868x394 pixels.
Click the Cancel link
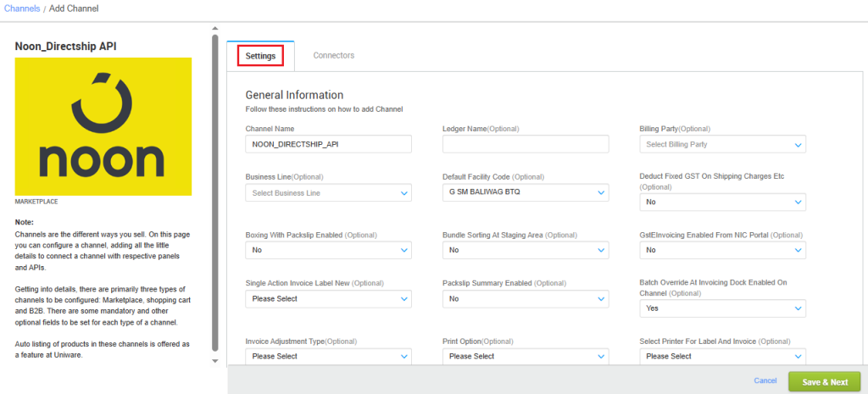tap(765, 381)
